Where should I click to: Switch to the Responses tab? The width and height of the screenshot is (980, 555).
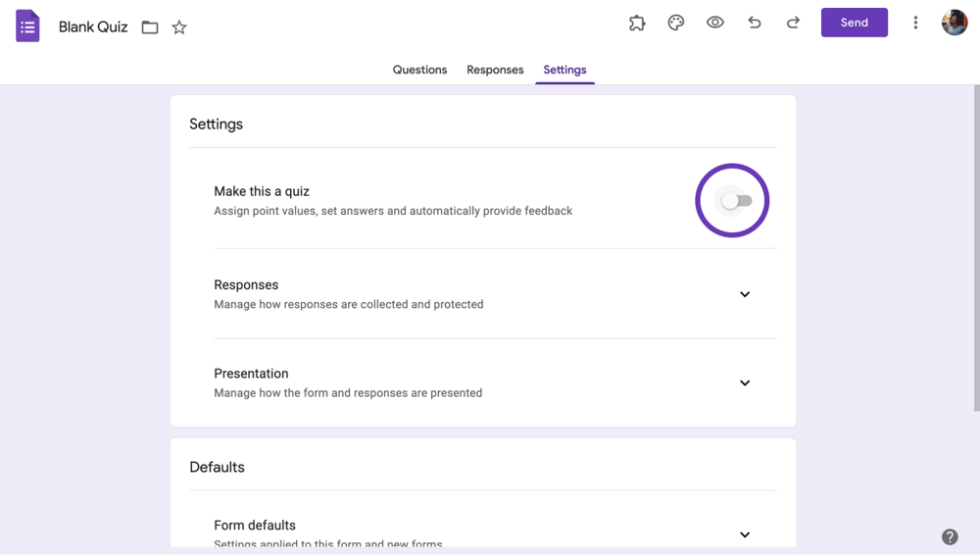tap(495, 70)
